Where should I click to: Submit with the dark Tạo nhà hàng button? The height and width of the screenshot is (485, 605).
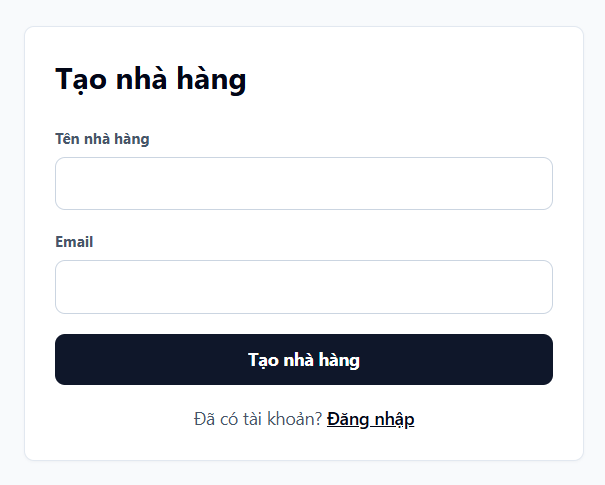304,359
